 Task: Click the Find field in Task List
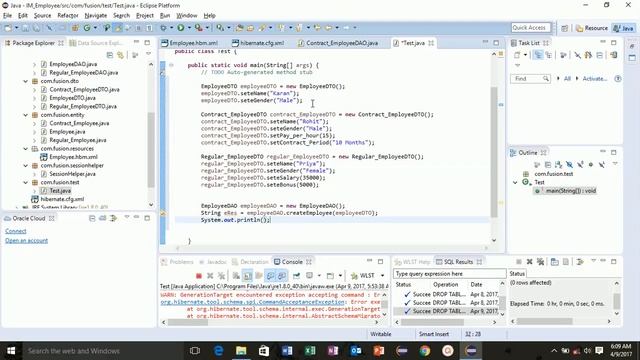[530, 78]
